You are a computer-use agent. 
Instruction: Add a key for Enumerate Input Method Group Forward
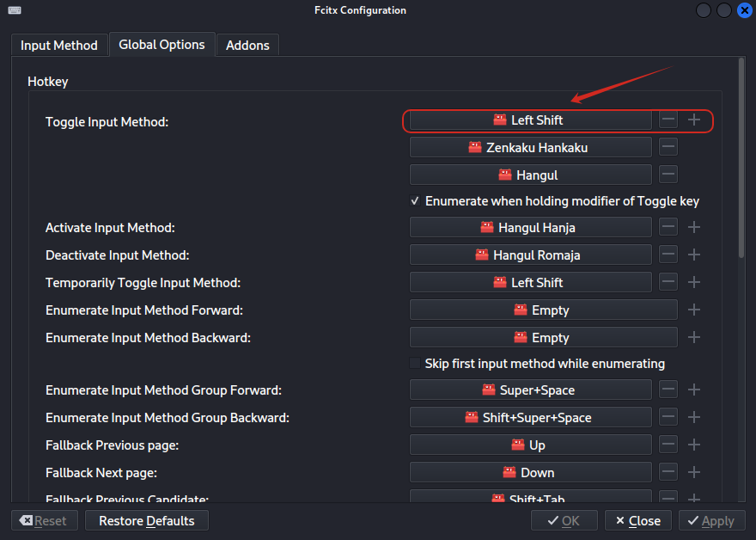pos(694,390)
